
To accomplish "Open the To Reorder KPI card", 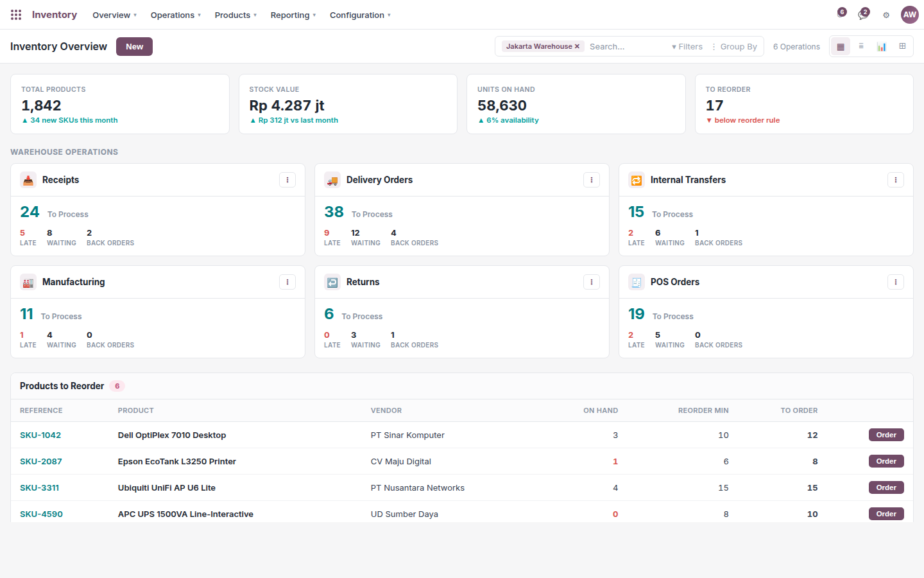I will [804, 104].
